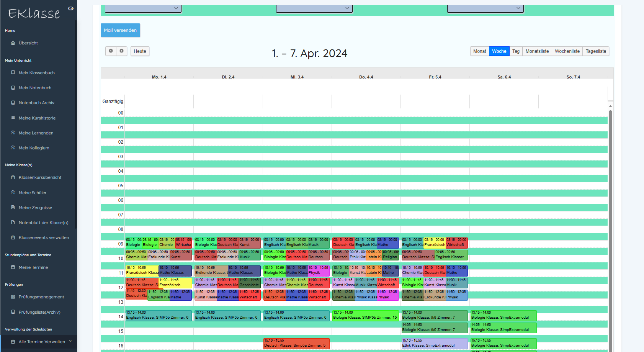Click the Prüfungsliste(Archiv) icon
The height and width of the screenshot is (352, 644).
click(13, 312)
